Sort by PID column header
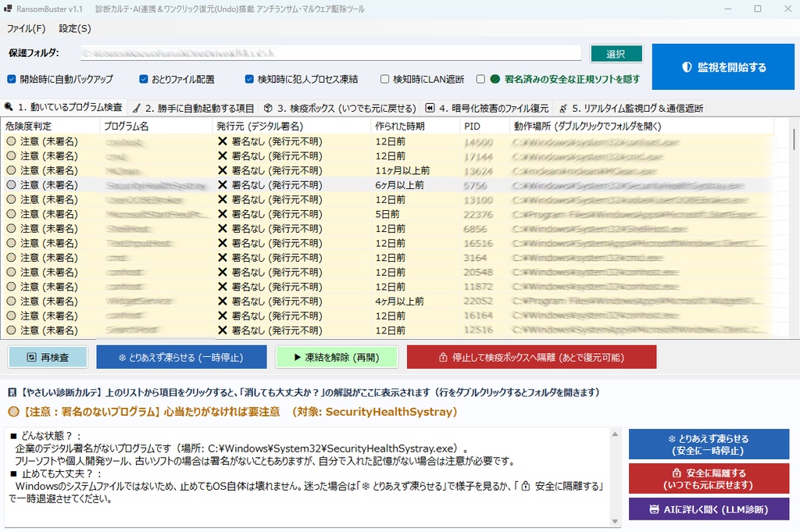This screenshot has width=800, height=532. (x=484, y=126)
